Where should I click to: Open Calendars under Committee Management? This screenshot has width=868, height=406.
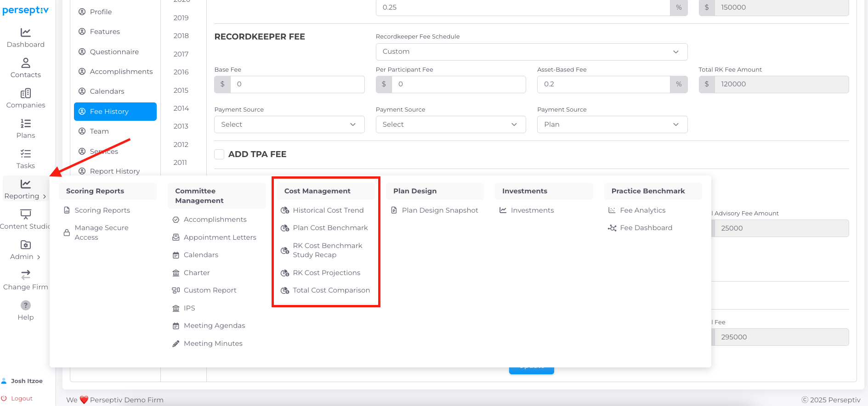[x=201, y=255]
